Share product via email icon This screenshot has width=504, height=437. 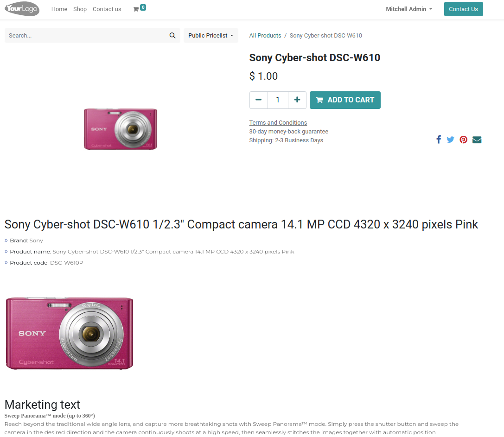pos(477,139)
